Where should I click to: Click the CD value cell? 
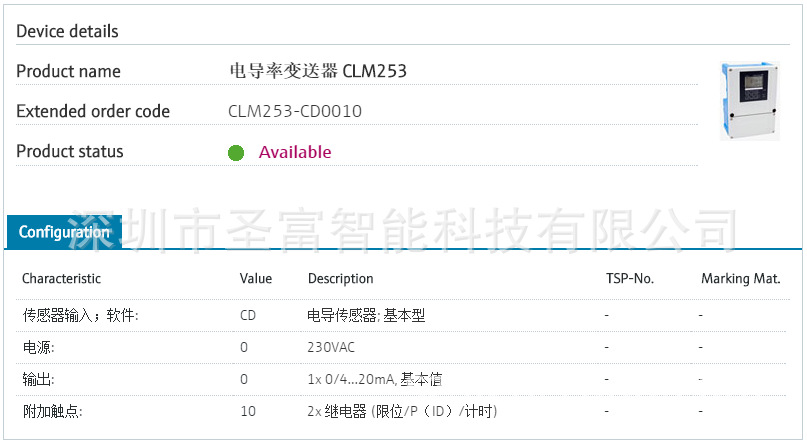pyautogui.click(x=248, y=315)
